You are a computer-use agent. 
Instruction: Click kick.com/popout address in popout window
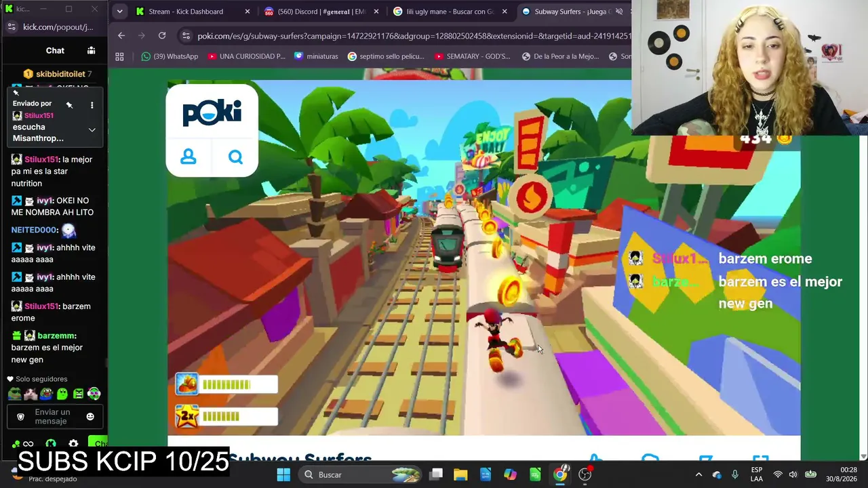pyautogui.click(x=58, y=27)
